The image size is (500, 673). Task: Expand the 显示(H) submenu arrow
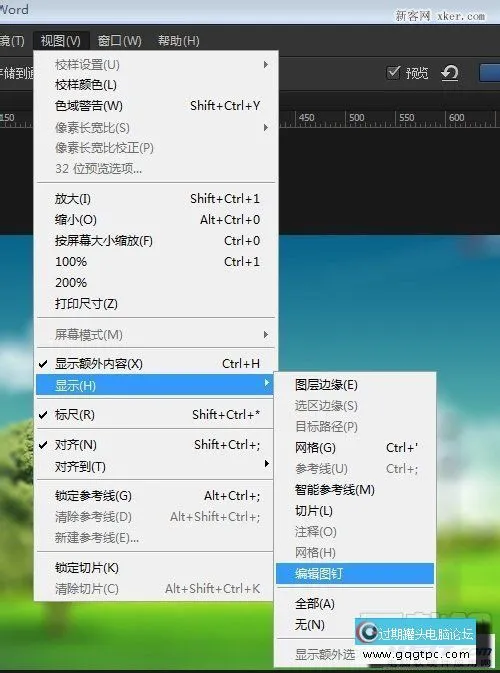click(267, 382)
